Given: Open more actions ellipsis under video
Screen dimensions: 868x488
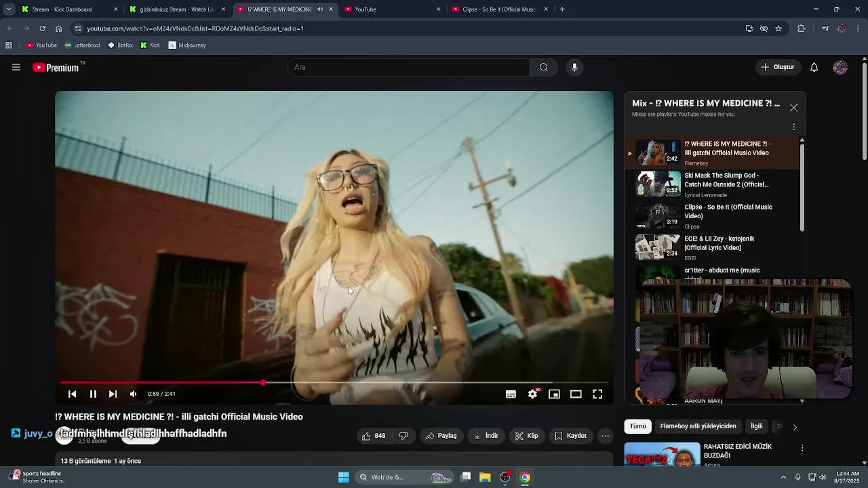Looking at the screenshot, I should click(x=606, y=436).
